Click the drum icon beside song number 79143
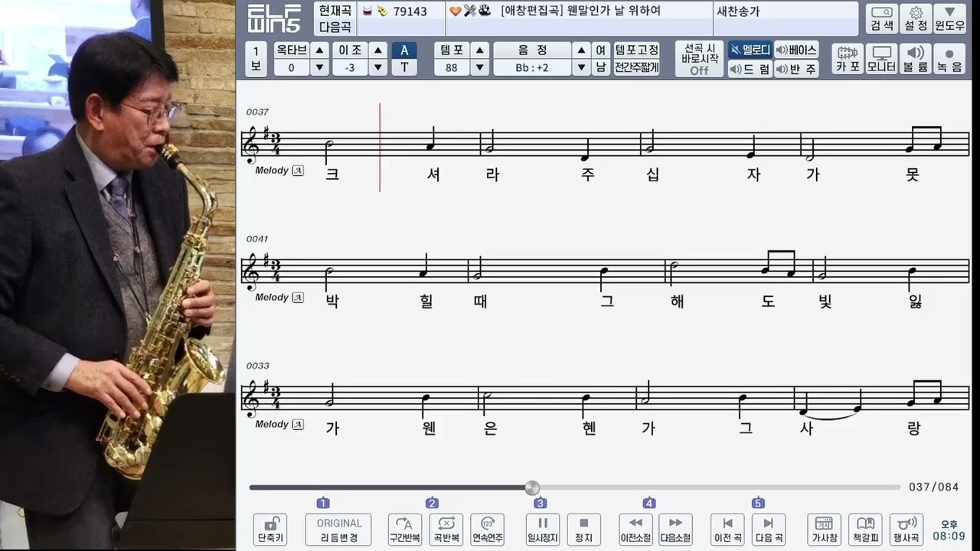The width and height of the screenshot is (980, 551). [367, 11]
